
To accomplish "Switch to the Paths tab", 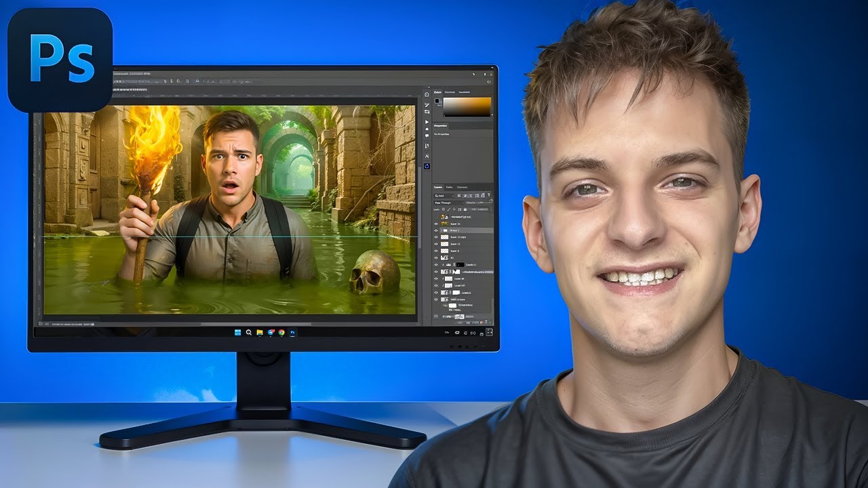I will coord(449,187).
